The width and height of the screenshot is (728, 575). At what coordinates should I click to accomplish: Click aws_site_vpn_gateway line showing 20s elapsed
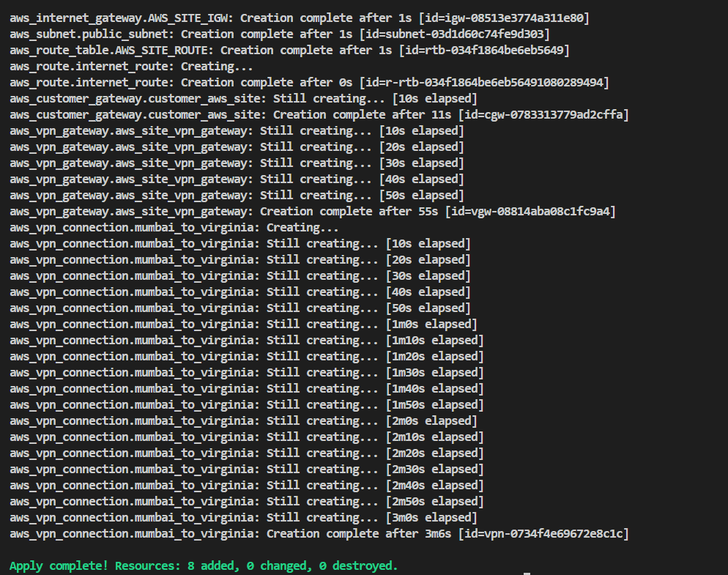point(237,147)
